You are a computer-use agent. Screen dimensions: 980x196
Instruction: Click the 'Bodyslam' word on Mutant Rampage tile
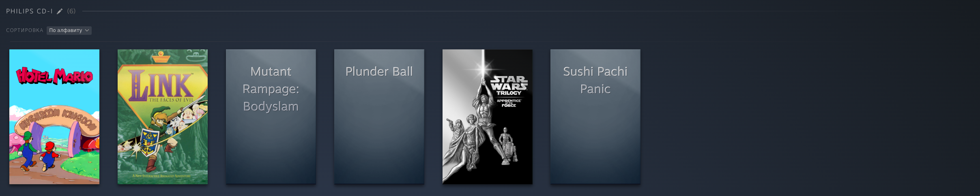point(271,107)
